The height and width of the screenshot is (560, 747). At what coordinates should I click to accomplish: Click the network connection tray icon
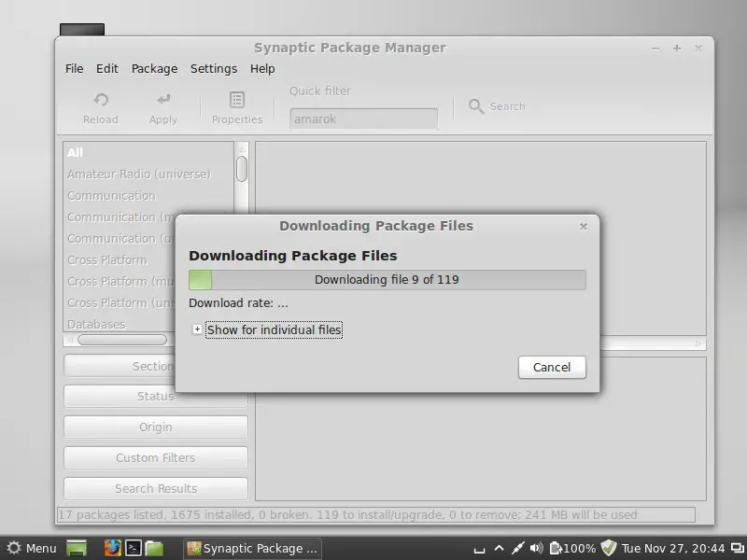point(517,548)
